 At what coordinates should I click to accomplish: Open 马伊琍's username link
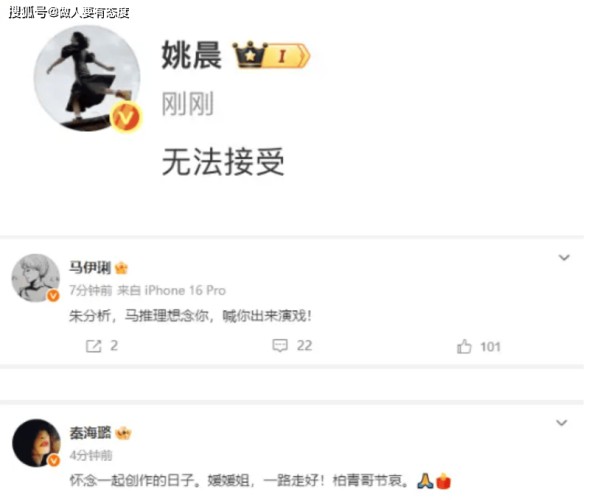(x=90, y=267)
